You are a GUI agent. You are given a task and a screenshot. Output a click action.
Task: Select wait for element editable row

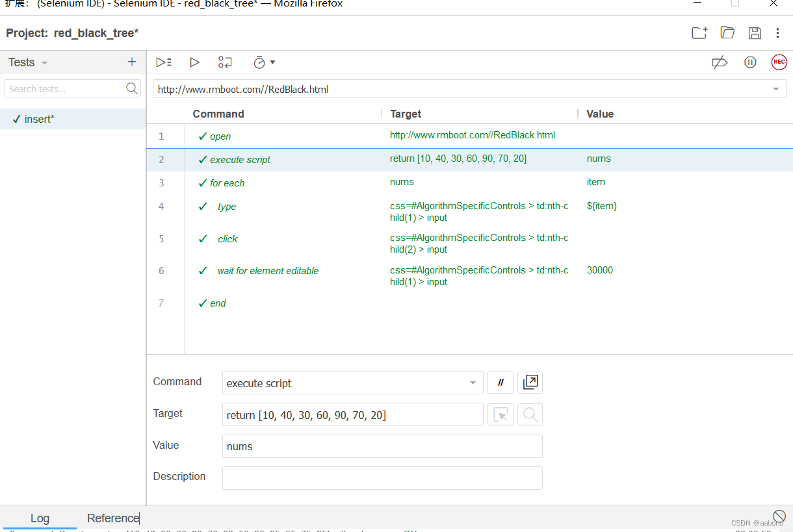(x=469, y=276)
